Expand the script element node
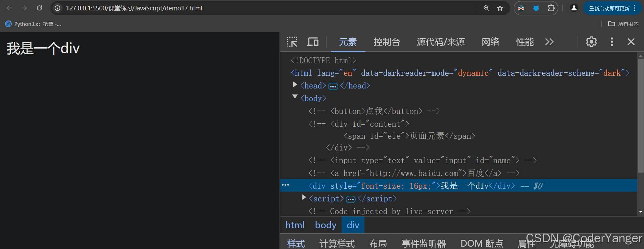The image size is (644, 249). pos(304,197)
